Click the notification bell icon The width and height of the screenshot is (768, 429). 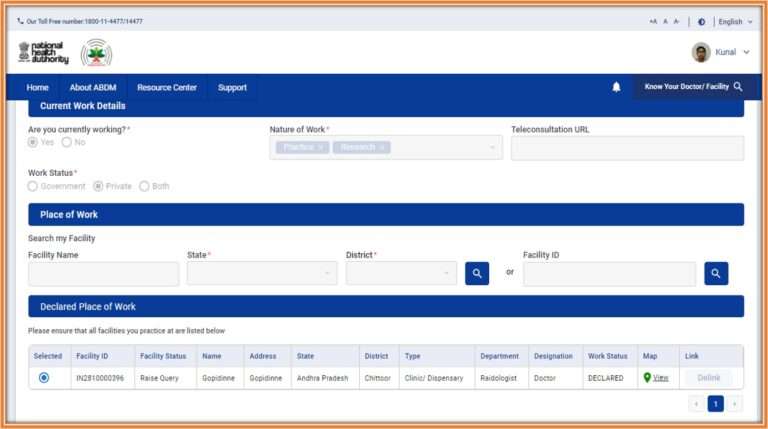pyautogui.click(x=616, y=87)
